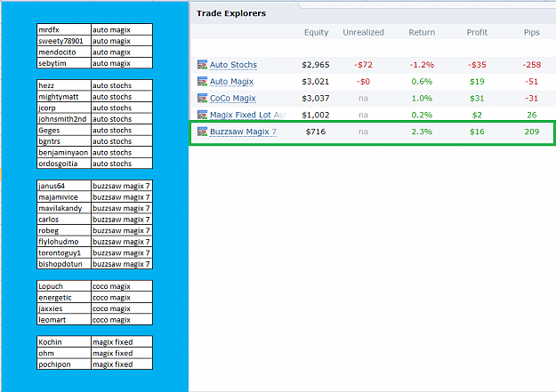Click the auto stochs cell beside hezz
Image resolution: width=556 pixels, height=392 pixels.
(x=122, y=85)
